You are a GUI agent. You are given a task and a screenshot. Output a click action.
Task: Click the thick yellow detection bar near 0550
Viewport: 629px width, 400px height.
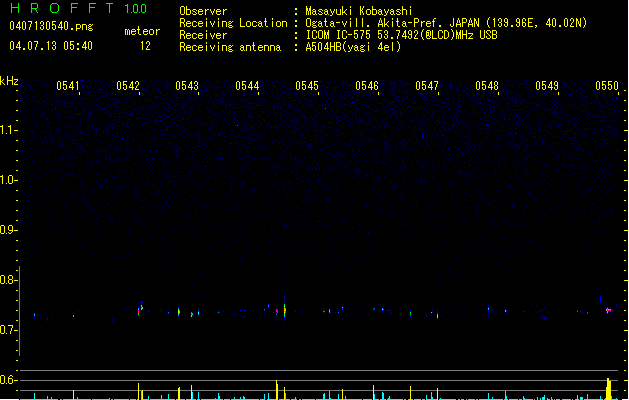[x=609, y=389]
